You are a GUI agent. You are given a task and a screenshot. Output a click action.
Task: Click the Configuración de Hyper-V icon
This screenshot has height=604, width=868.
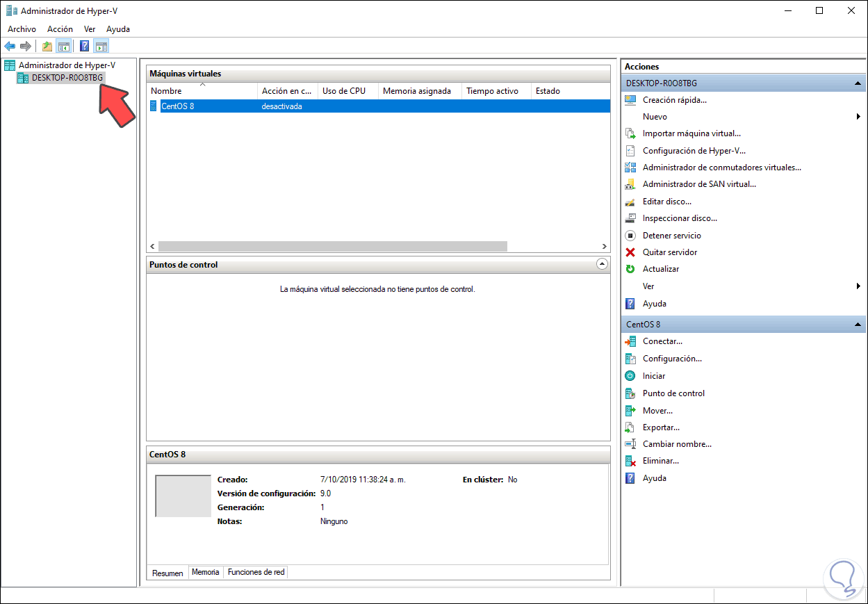click(630, 151)
